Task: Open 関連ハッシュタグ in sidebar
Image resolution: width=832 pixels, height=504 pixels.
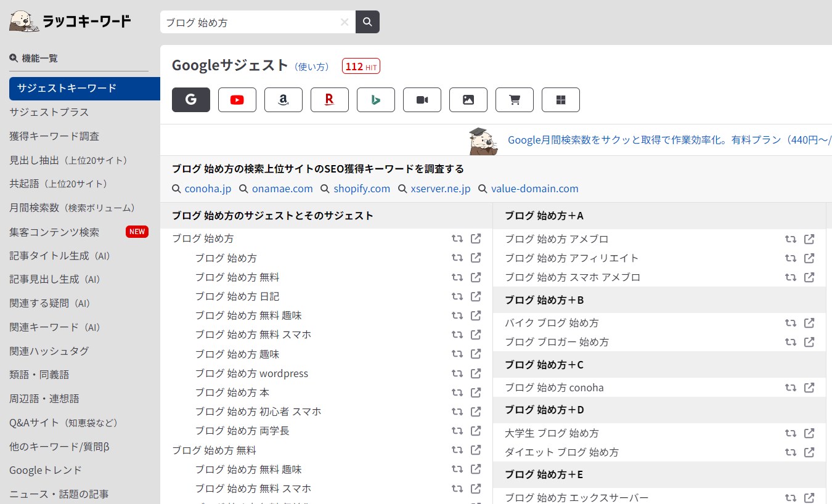Action: click(49, 351)
